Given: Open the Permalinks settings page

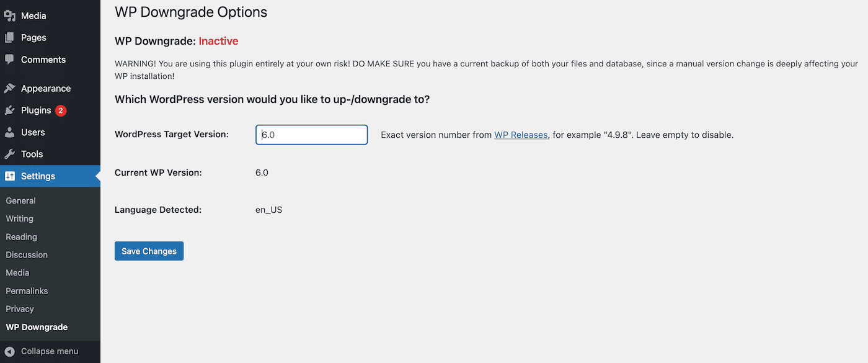Looking at the screenshot, I should [x=27, y=290].
